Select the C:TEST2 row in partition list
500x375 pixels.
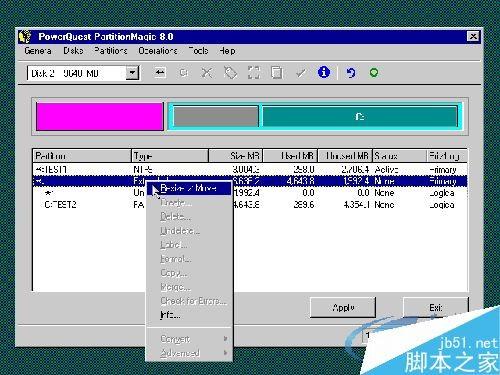tap(250, 204)
